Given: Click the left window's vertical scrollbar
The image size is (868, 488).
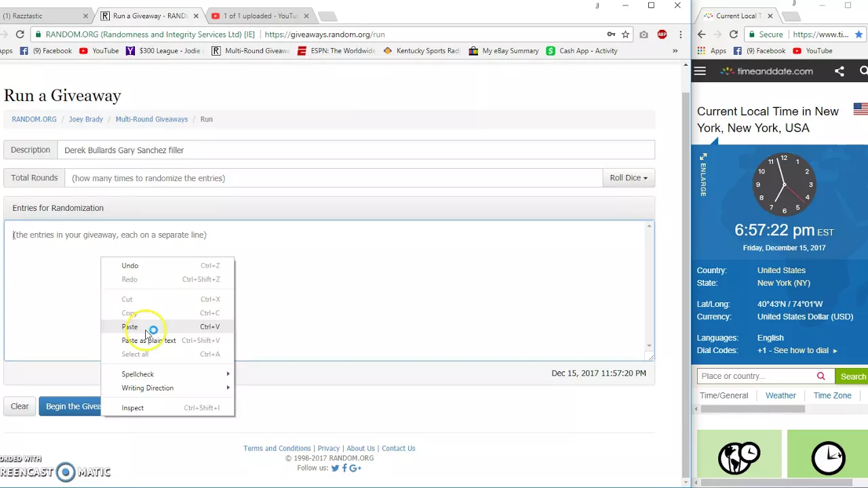Looking at the screenshot, I should click(685, 271).
